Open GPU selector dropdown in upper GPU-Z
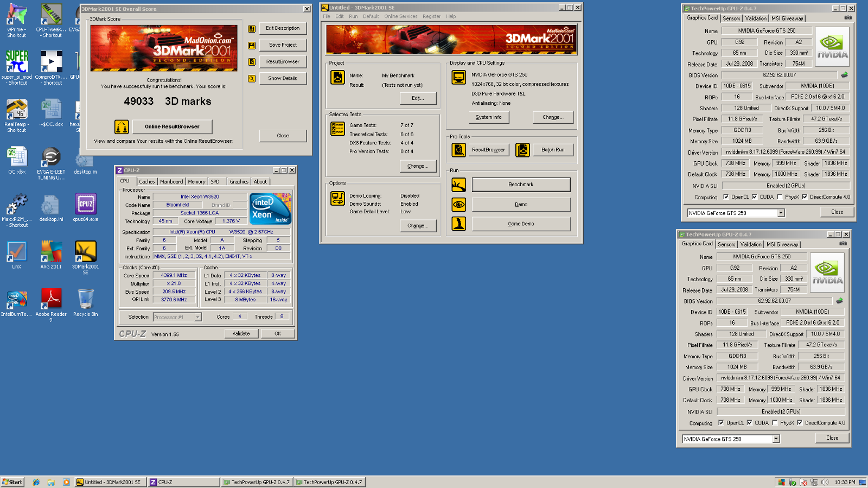Viewport: 868px width, 488px height. (781, 213)
